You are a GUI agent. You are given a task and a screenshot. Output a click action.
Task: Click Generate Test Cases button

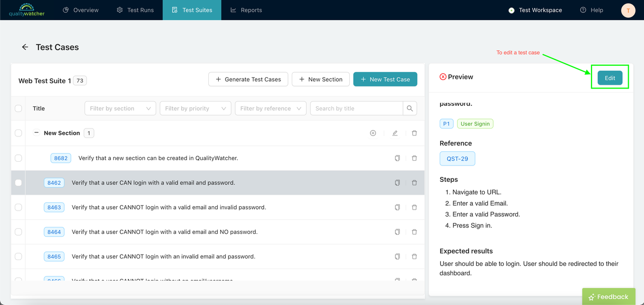point(248,79)
